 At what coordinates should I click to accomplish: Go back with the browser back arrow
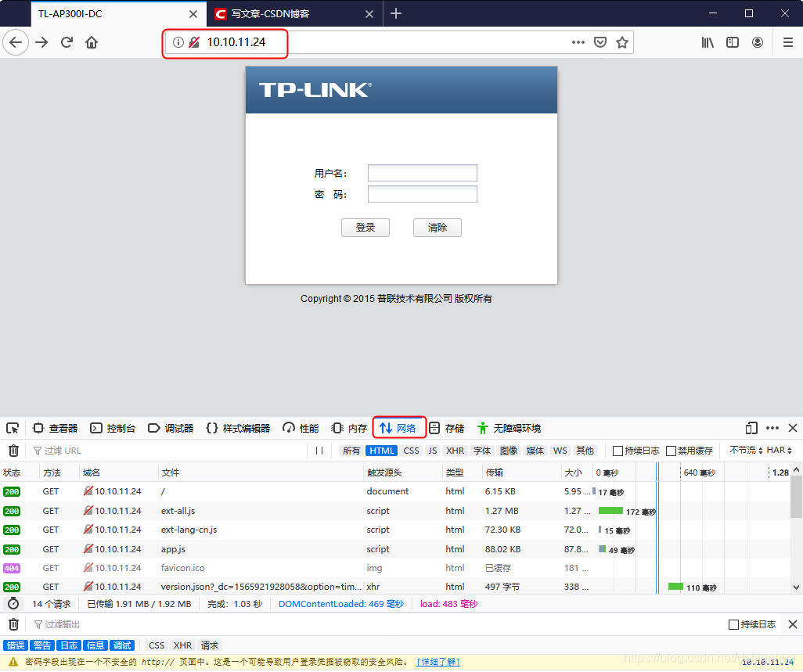pyautogui.click(x=16, y=42)
